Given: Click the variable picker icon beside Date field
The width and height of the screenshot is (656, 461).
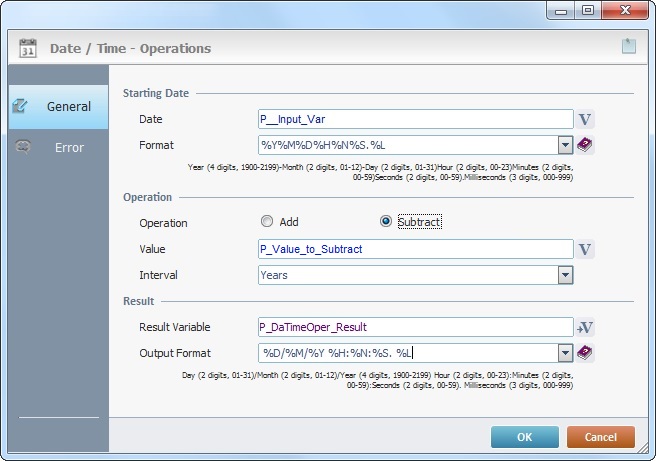Looking at the screenshot, I should click(x=586, y=120).
